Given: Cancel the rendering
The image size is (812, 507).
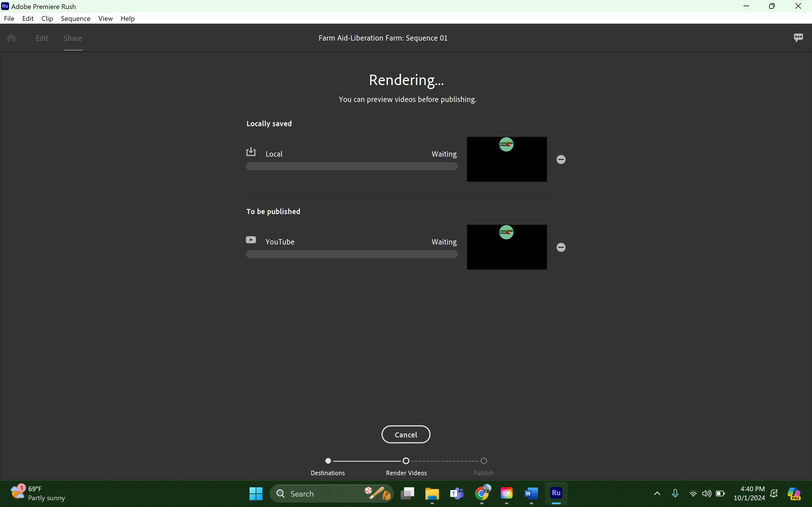Looking at the screenshot, I should 406,435.
